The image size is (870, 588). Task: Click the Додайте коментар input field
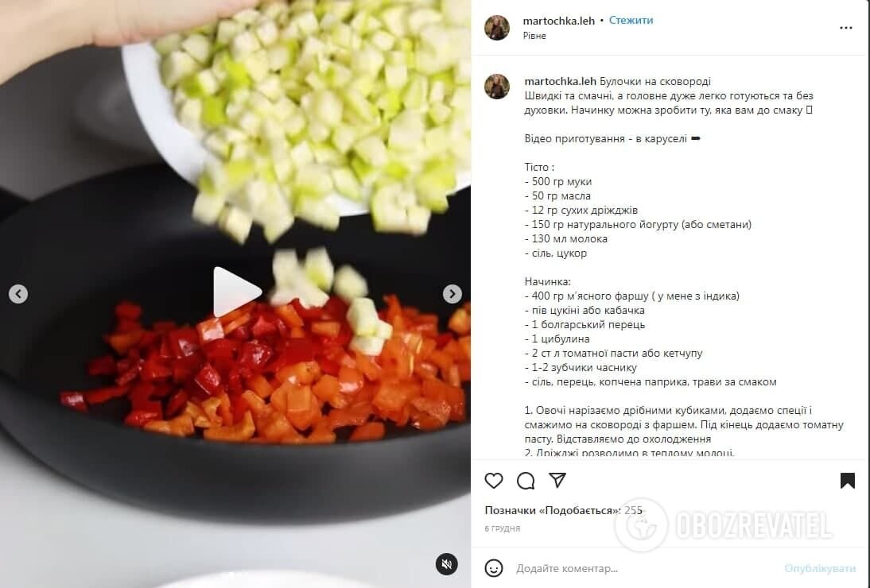[643, 569]
